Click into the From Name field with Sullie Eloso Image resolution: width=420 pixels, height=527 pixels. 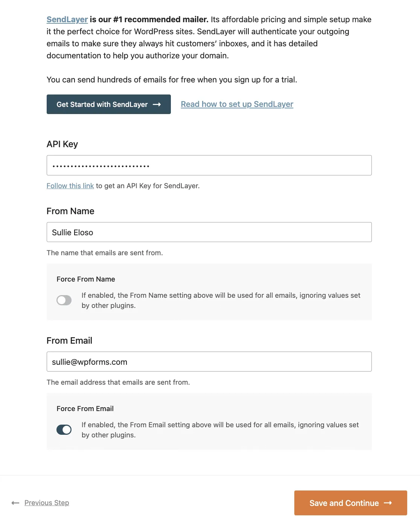pyautogui.click(x=209, y=232)
